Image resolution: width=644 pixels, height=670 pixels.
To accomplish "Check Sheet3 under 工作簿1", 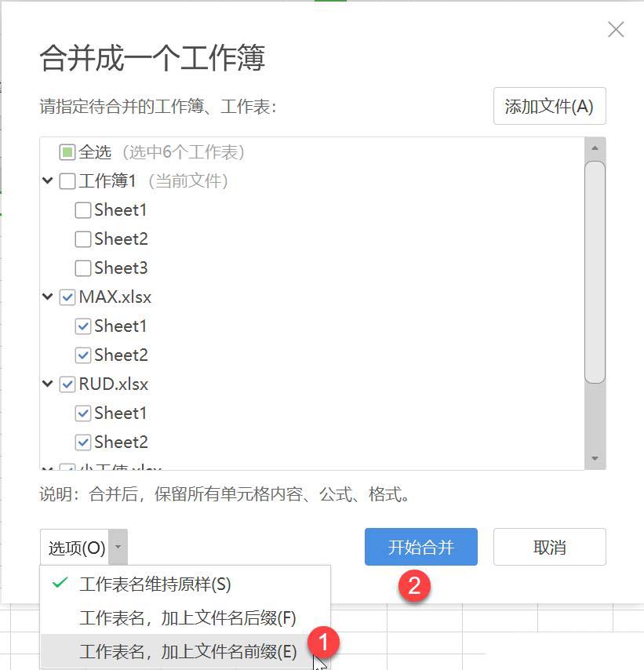I will pyautogui.click(x=82, y=268).
